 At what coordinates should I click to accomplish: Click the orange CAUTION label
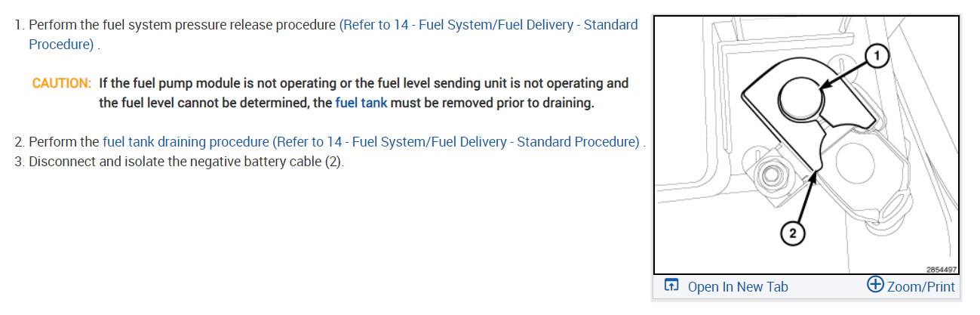point(61,83)
